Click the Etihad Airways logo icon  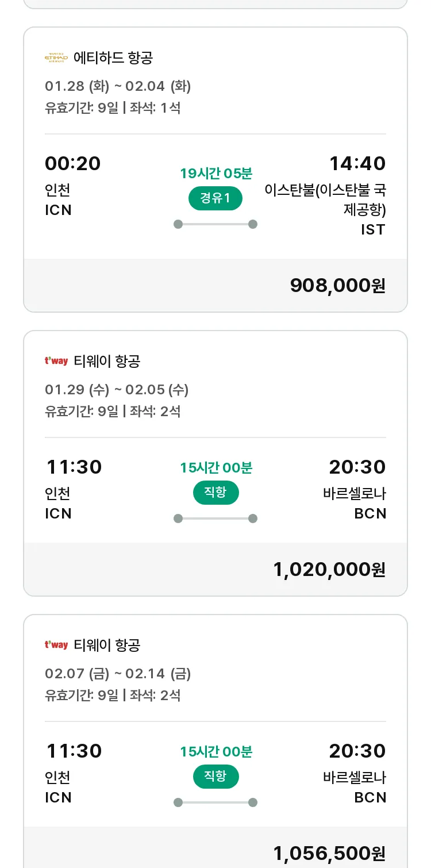(56, 57)
